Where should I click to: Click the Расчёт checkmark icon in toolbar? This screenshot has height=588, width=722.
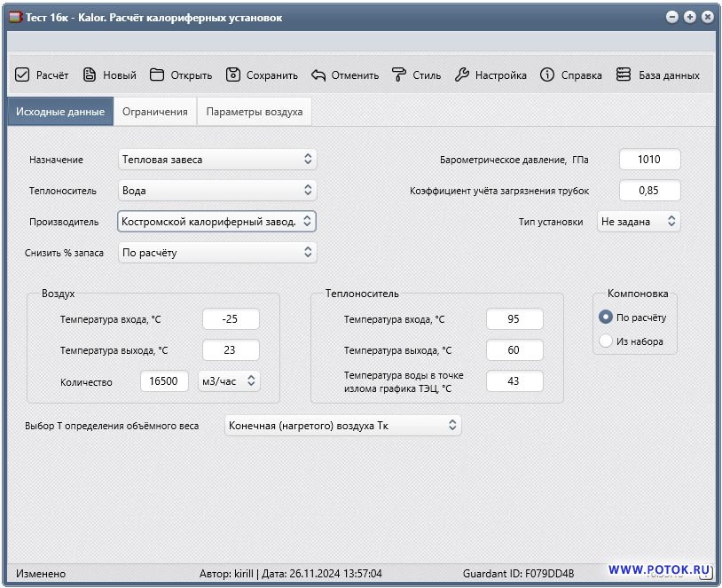[x=23, y=75]
